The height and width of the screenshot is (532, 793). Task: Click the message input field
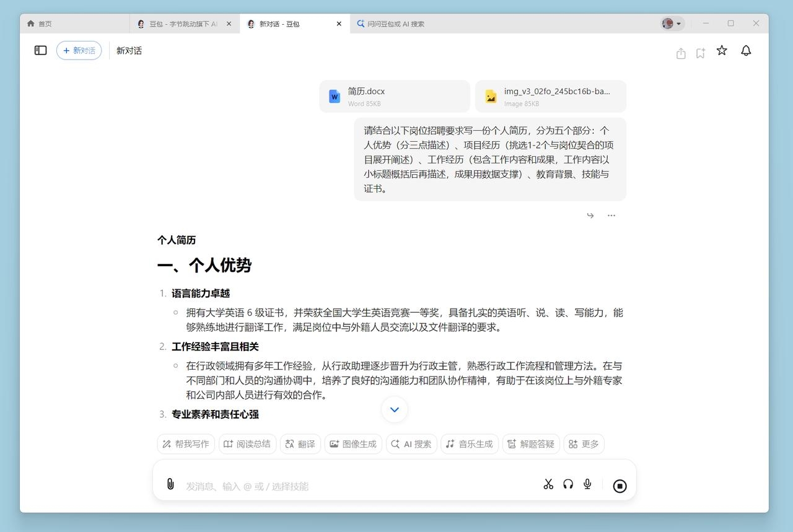[359, 486]
